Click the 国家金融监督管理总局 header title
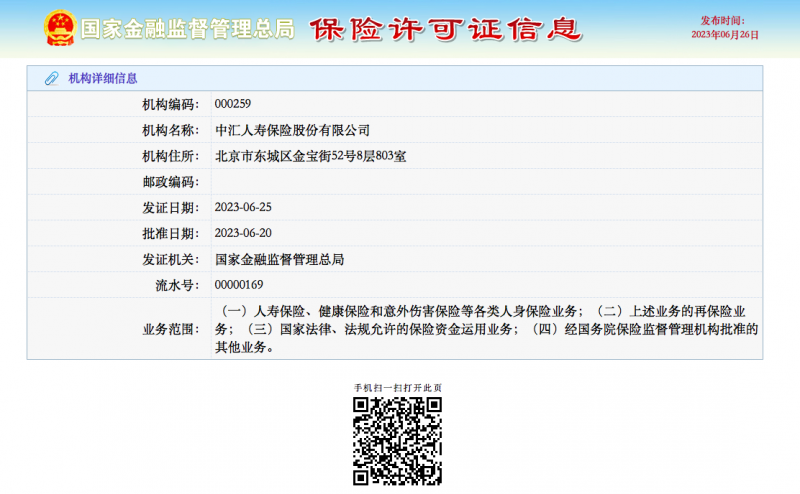The image size is (800, 494). (188, 29)
